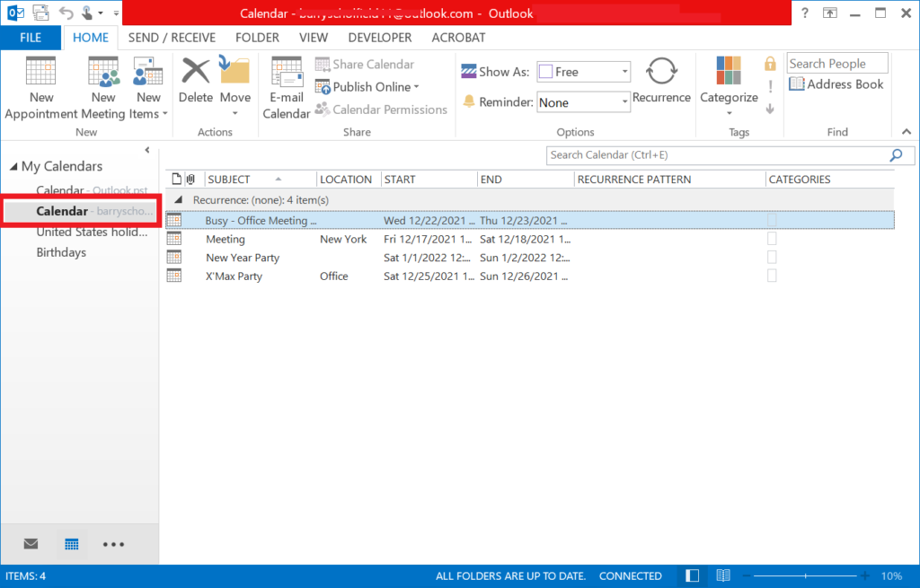Select the Calendar - Outlook.pst folder
The image size is (920, 588).
pos(92,190)
